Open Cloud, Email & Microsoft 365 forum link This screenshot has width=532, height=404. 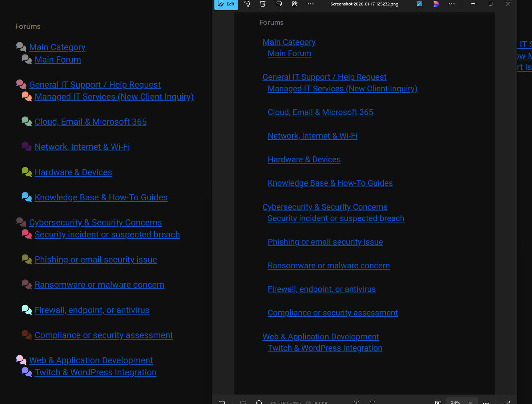pos(90,122)
